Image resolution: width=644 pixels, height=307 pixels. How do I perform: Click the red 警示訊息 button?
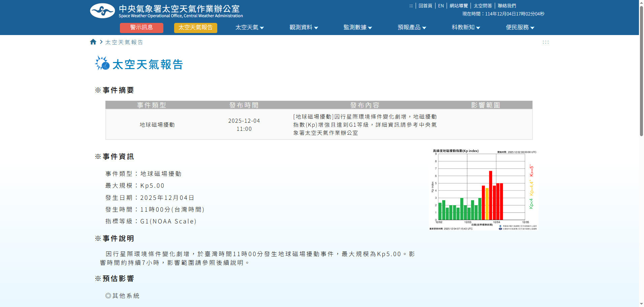(141, 28)
